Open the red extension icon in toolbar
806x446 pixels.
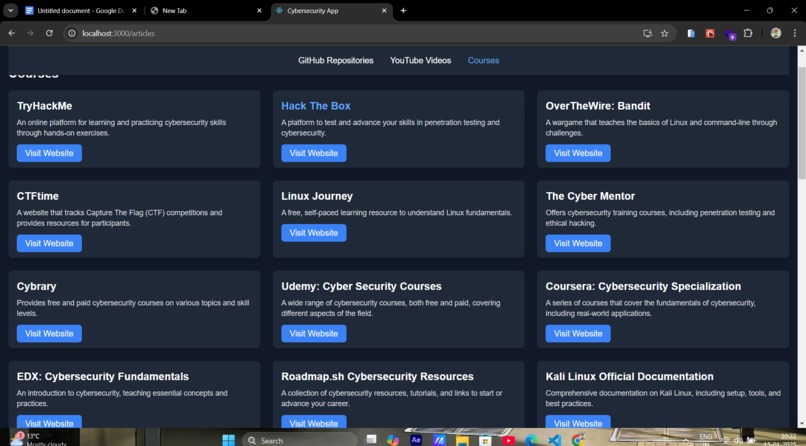point(710,33)
